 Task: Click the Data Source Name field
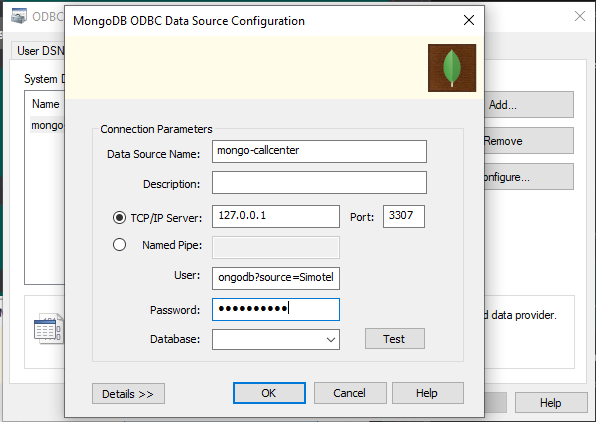coord(319,151)
